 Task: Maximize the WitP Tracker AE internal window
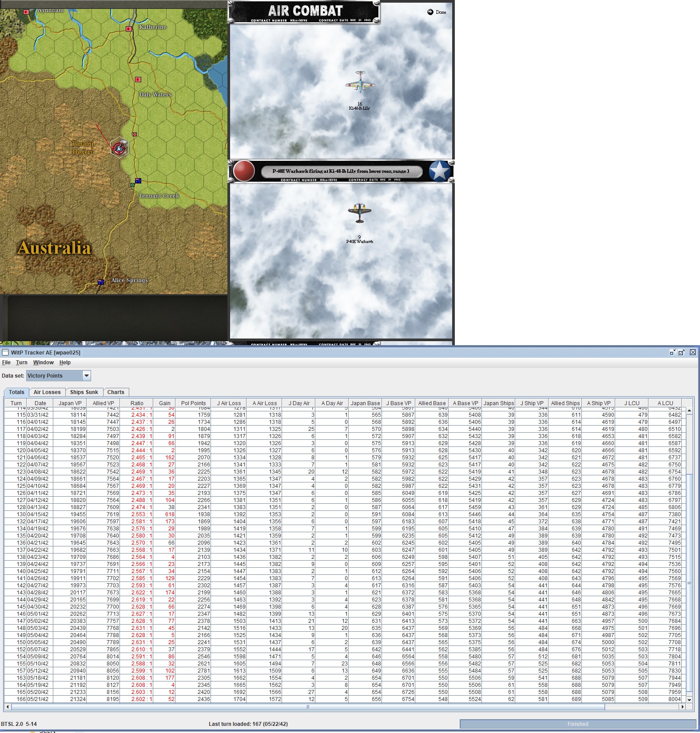682,352
